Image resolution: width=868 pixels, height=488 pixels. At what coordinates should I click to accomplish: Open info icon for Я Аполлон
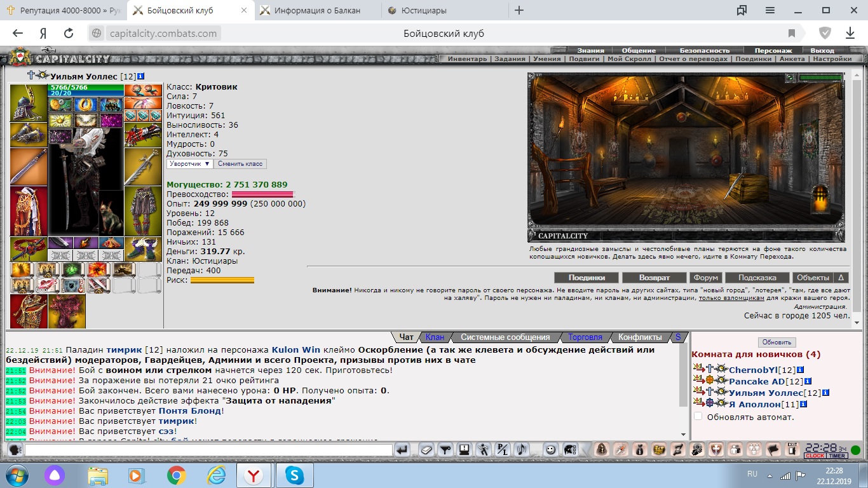coord(803,404)
